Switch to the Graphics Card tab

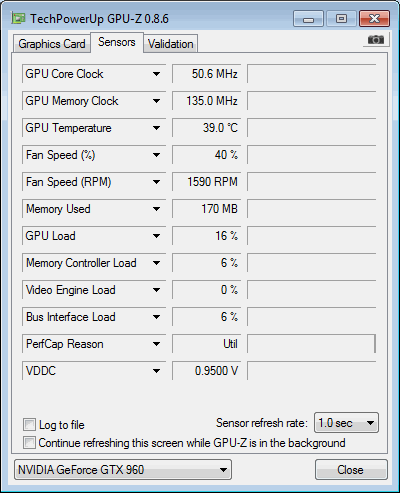pos(52,44)
